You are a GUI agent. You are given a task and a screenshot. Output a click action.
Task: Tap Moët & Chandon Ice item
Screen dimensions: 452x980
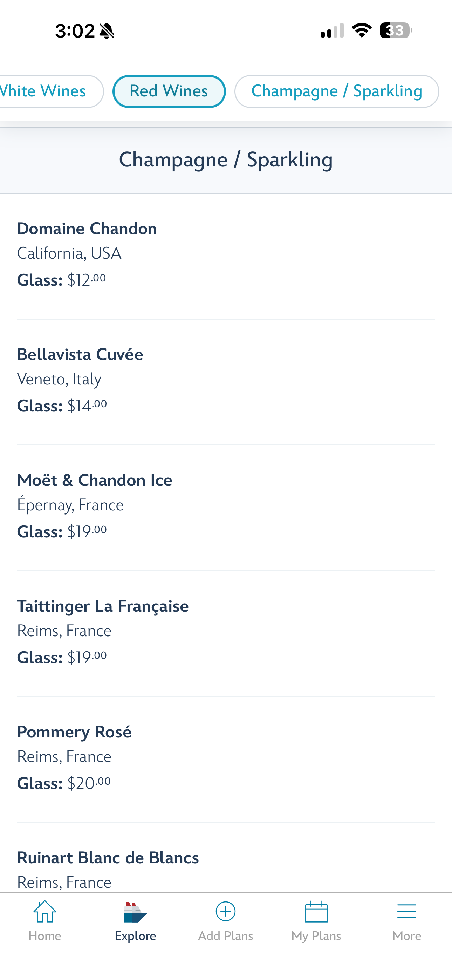94,481
